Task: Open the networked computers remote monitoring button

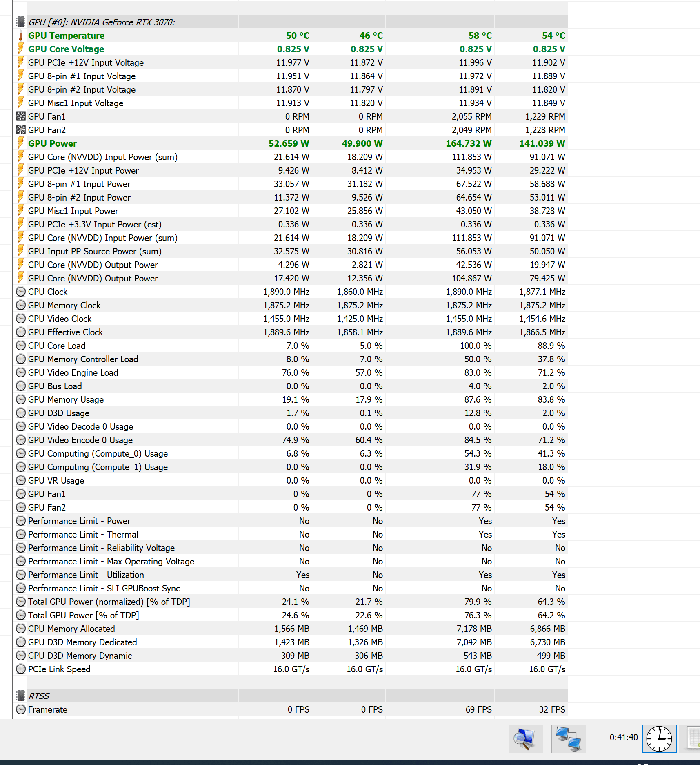Action: click(569, 739)
